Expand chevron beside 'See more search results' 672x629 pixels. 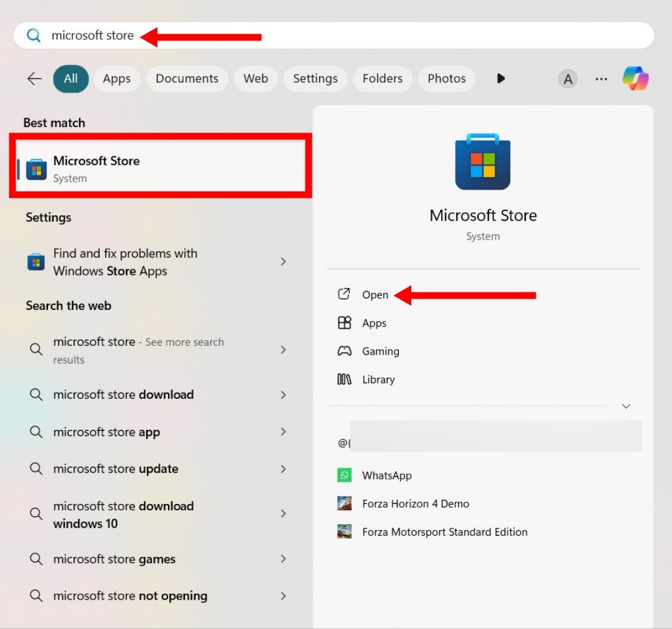(x=283, y=350)
